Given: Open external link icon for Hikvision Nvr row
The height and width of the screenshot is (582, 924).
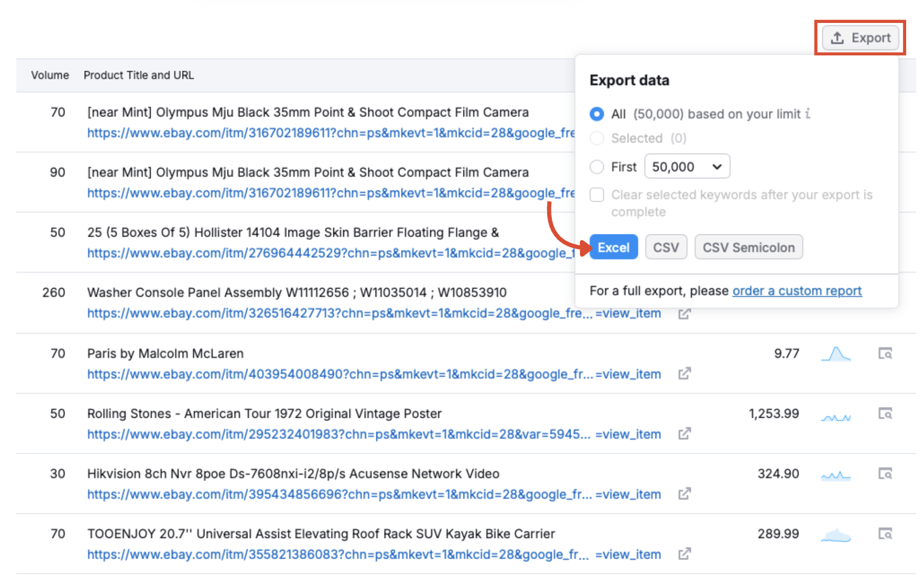Looking at the screenshot, I should click(x=684, y=494).
